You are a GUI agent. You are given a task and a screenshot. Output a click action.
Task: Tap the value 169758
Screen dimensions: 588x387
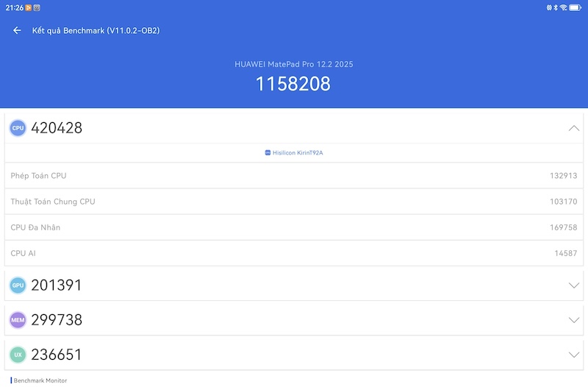(x=563, y=227)
